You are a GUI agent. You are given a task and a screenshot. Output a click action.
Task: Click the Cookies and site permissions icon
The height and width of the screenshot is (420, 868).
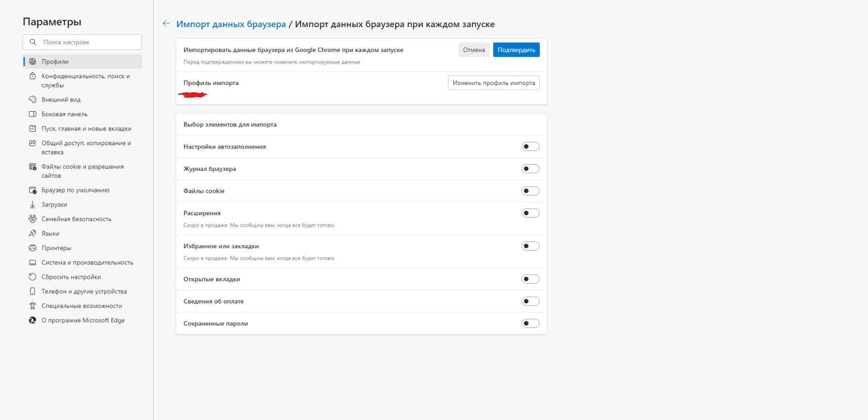pos(33,167)
